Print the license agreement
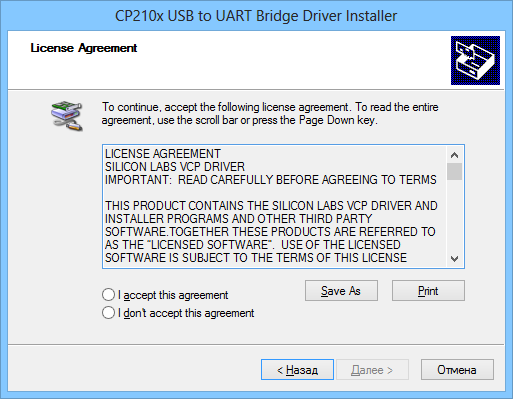This screenshot has width=513, height=399. pyautogui.click(x=428, y=291)
